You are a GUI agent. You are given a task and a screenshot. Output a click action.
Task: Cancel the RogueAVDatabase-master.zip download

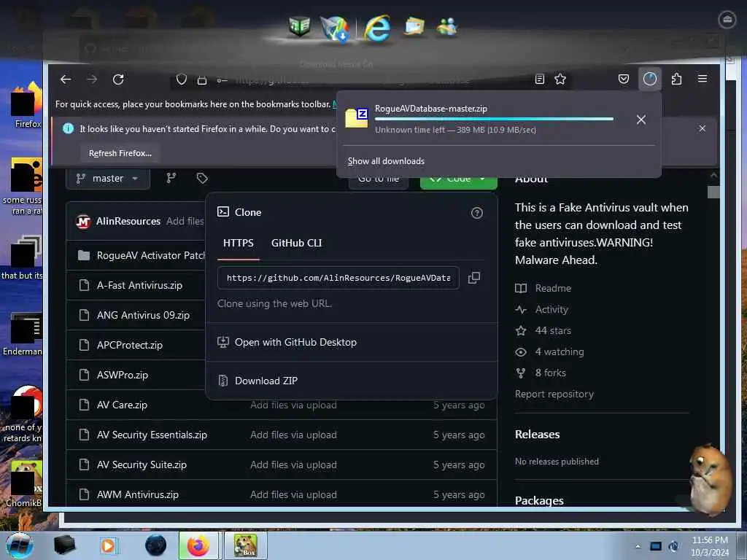[x=641, y=120]
